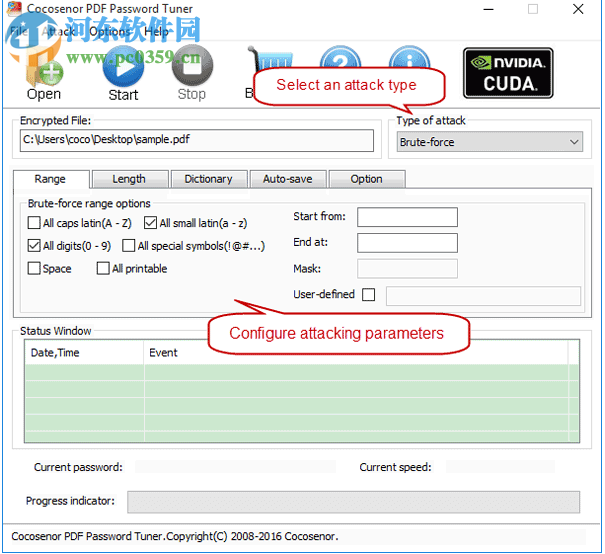This screenshot has width=605, height=554.
Task: Enable the All printable checkbox
Action: coord(103,268)
